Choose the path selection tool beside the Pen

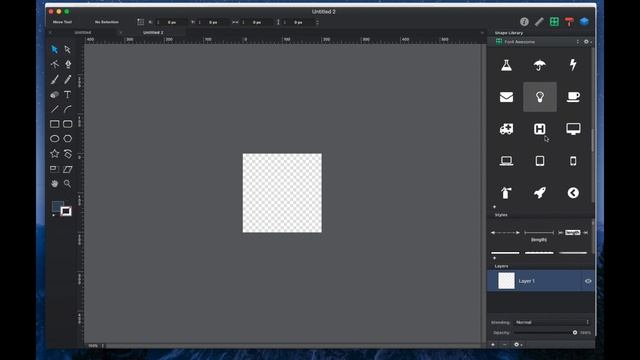(54, 64)
